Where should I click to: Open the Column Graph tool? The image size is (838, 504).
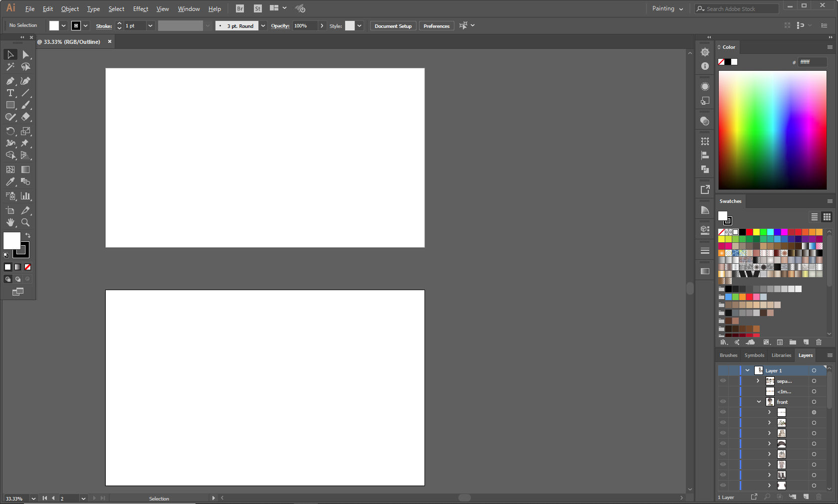[25, 196]
